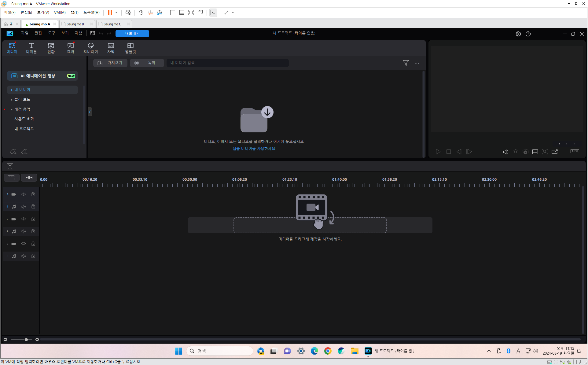The width and height of the screenshot is (588, 365).
Task: Open the 도구 menu
Action: [x=51, y=33]
